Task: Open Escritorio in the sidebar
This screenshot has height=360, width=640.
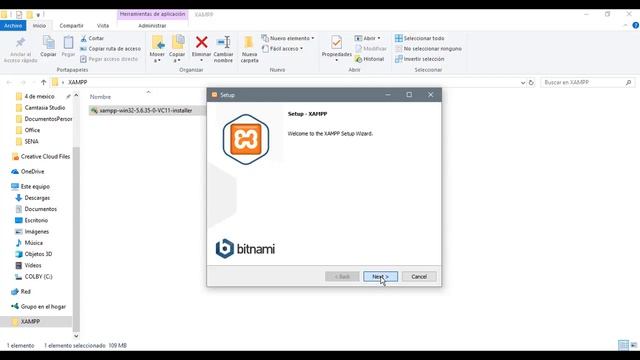Action: [x=36, y=220]
